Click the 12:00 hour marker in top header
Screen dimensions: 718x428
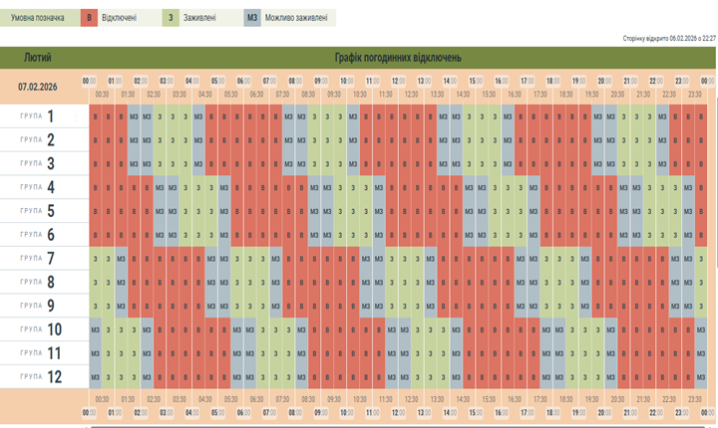(398, 80)
